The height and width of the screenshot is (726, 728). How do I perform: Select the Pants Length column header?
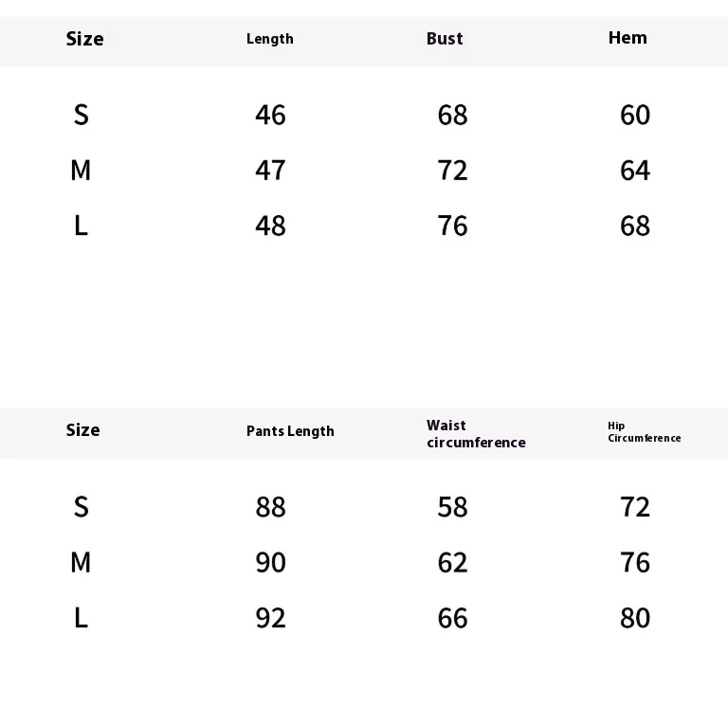(290, 431)
